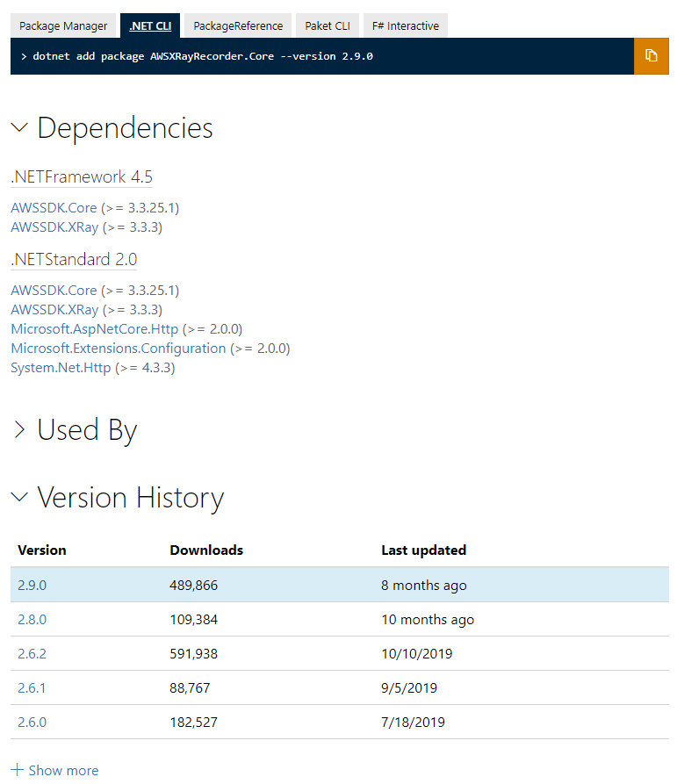The height and width of the screenshot is (784, 684).
Task: Show more version history entries
Action: (x=63, y=770)
